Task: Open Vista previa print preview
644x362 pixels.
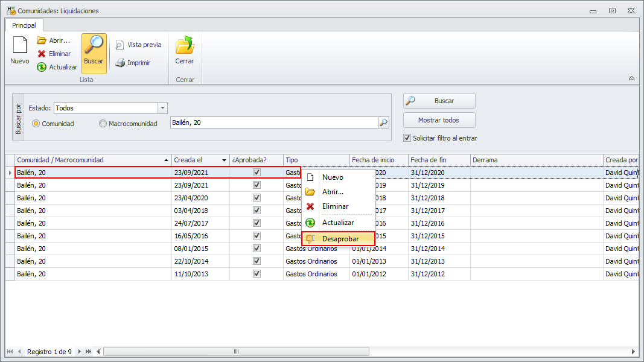Action: tap(138, 45)
